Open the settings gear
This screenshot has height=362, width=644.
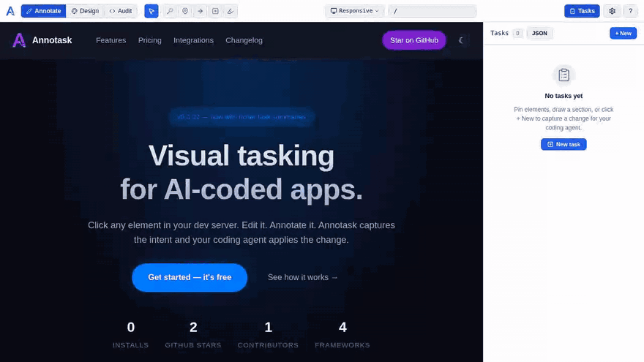click(x=612, y=11)
